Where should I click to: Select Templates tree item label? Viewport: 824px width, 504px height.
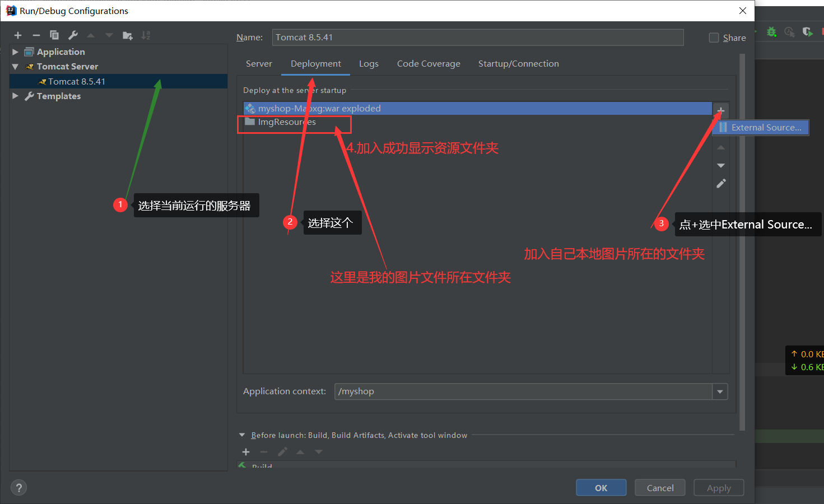coord(59,96)
